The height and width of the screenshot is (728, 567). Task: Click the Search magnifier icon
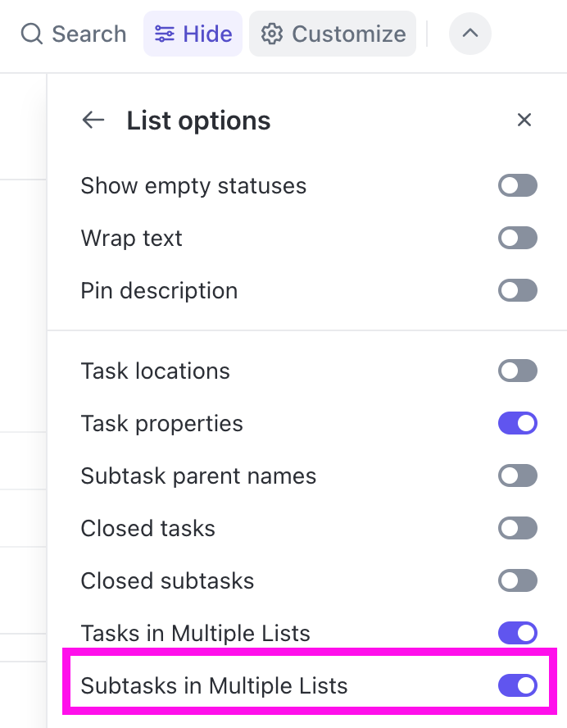coord(31,34)
